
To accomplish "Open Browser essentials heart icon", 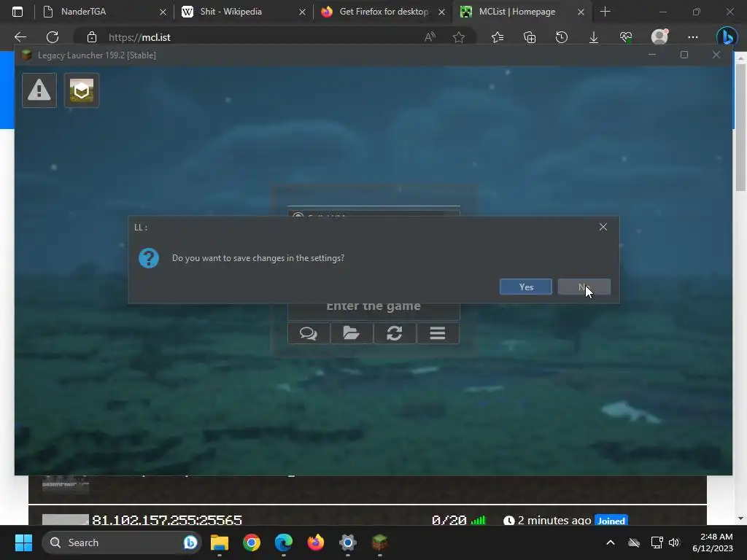I will pyautogui.click(x=626, y=37).
